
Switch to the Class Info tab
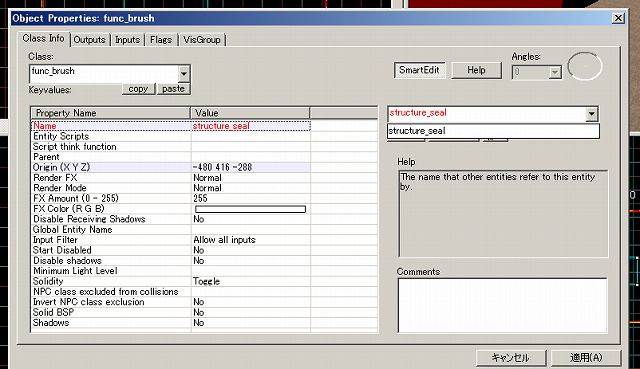(44, 38)
